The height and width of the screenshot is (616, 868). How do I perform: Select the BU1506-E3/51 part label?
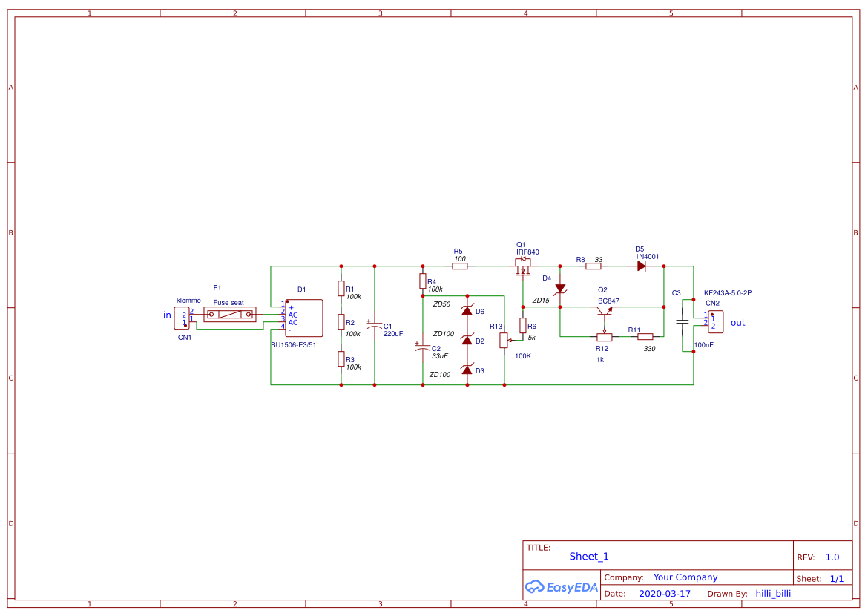coord(293,344)
